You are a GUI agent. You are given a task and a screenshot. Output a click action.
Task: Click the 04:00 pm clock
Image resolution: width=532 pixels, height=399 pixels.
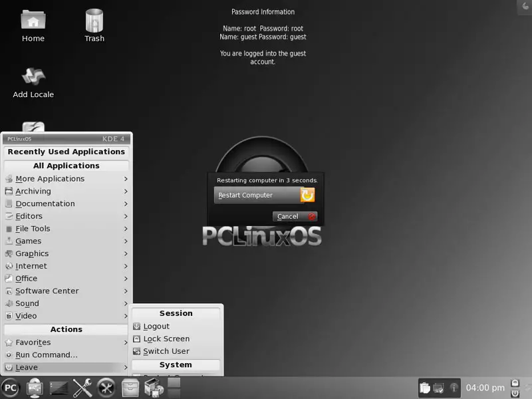point(485,388)
